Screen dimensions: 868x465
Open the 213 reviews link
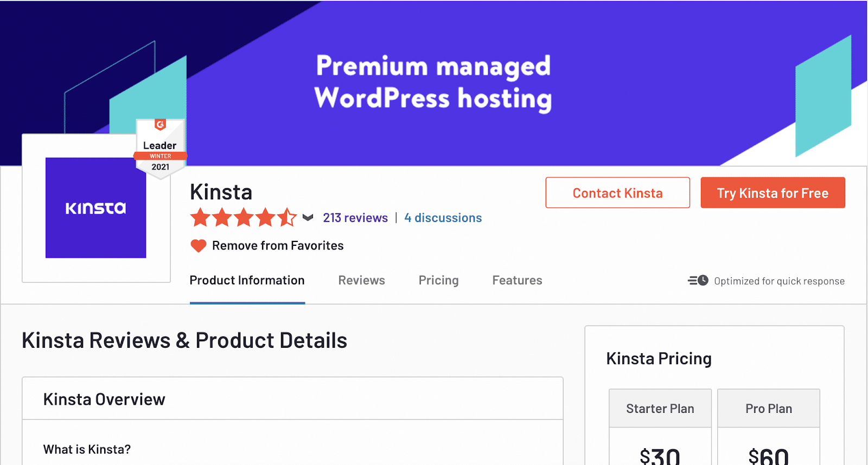355,218
